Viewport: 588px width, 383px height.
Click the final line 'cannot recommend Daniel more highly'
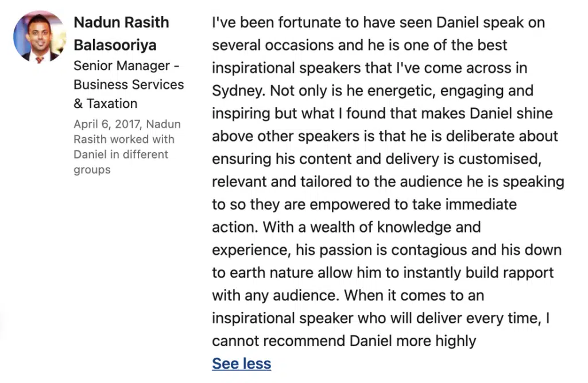[344, 341]
